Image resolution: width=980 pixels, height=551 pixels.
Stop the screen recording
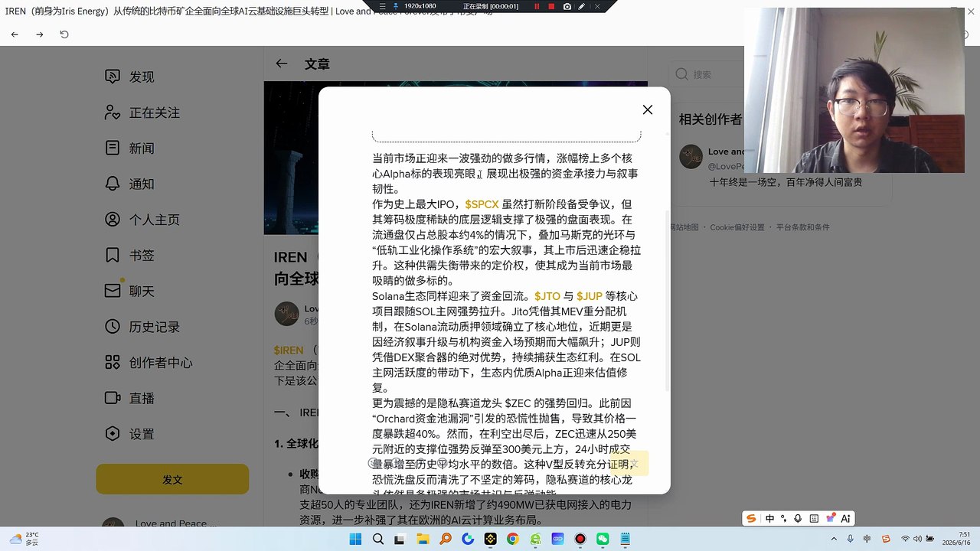(x=551, y=6)
